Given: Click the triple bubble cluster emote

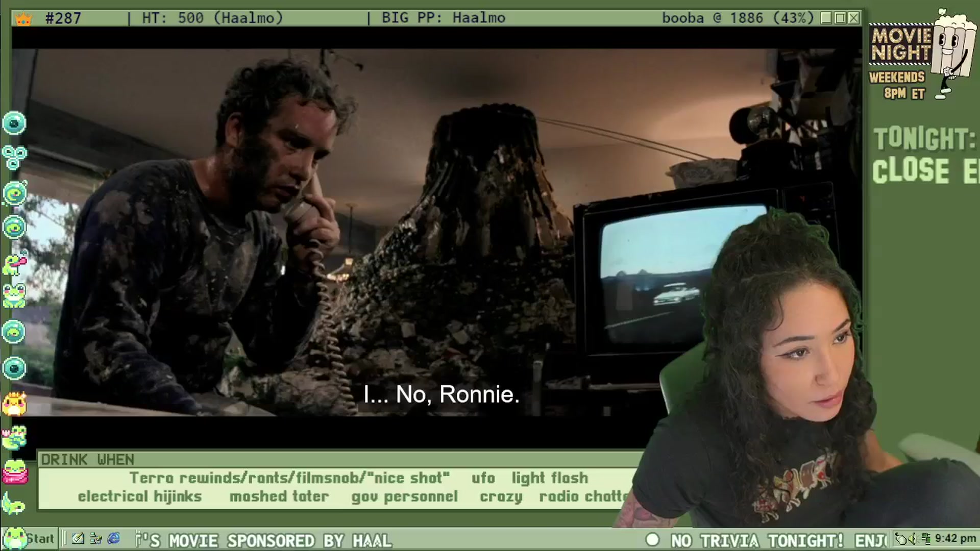Looking at the screenshot, I should pyautogui.click(x=14, y=157).
